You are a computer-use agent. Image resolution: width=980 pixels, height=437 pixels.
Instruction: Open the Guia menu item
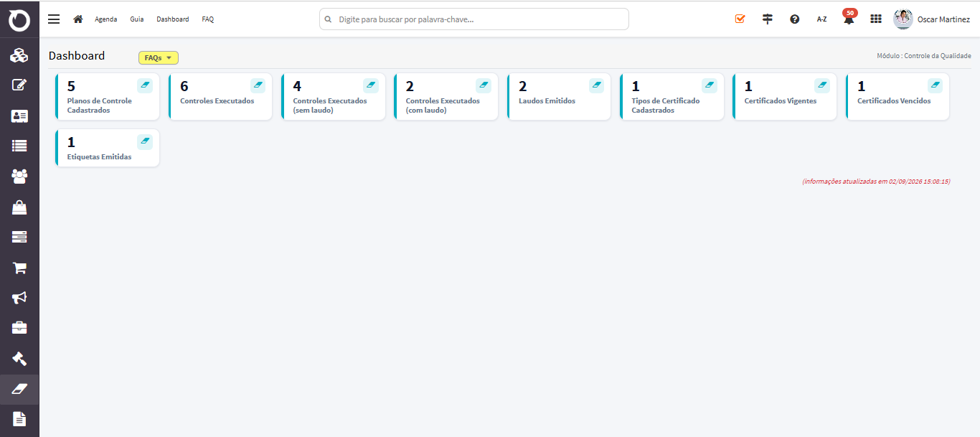137,19
